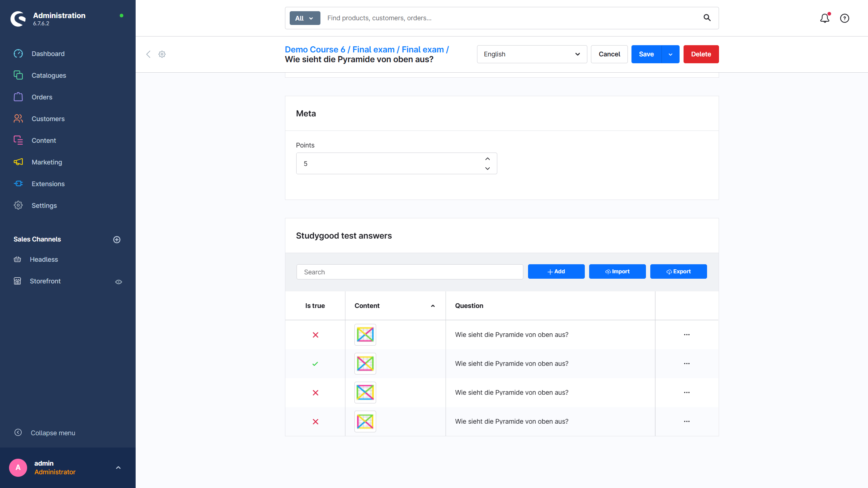Go back using the left chevron
Viewport: 868px width, 488px height.
pos(148,54)
